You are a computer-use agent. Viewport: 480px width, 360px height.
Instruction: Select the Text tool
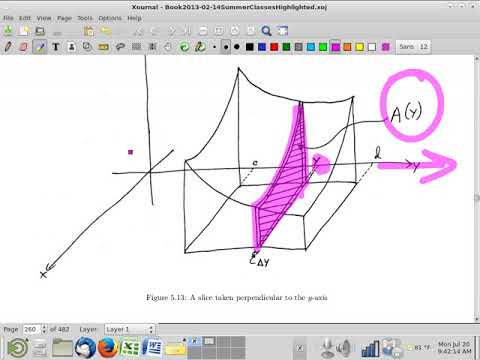[x=56, y=47]
